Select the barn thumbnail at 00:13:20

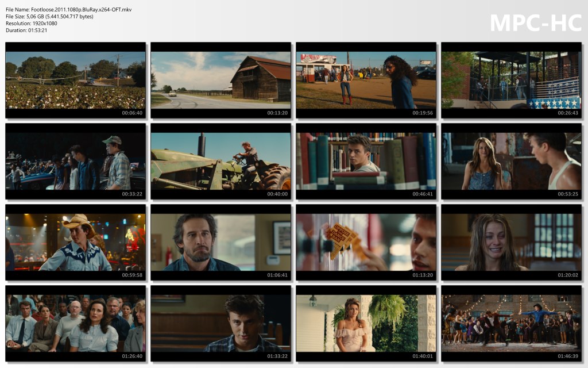[220, 80]
